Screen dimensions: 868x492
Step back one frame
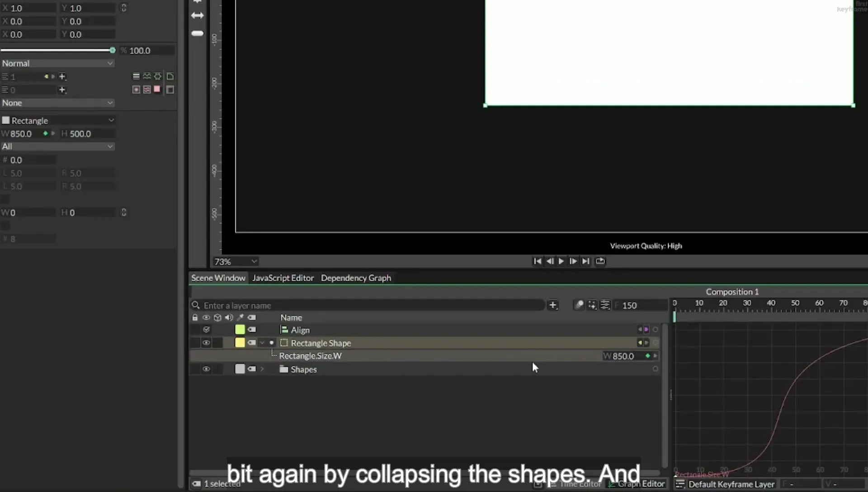[x=550, y=261]
